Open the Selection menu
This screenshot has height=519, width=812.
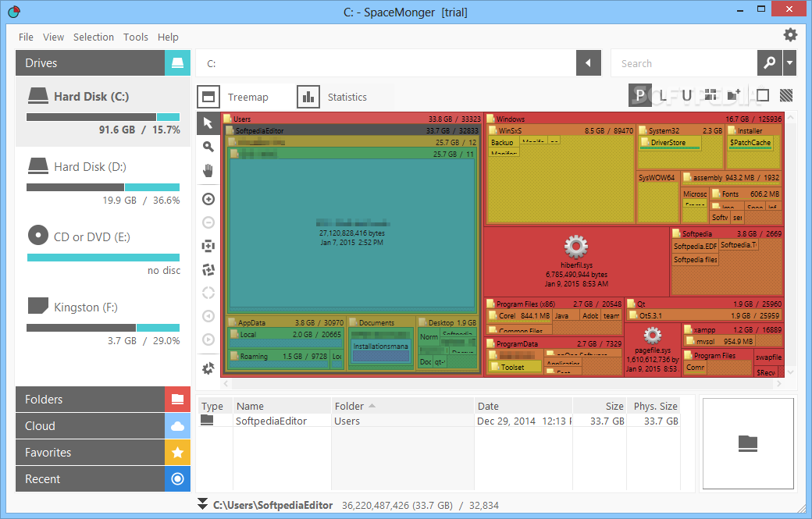point(94,37)
